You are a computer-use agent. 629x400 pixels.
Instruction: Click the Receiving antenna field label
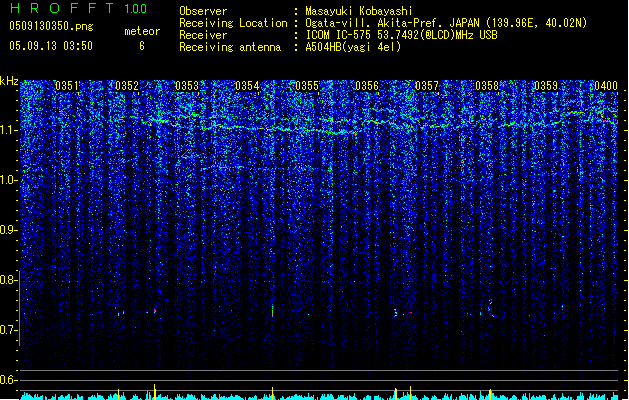(x=230, y=47)
